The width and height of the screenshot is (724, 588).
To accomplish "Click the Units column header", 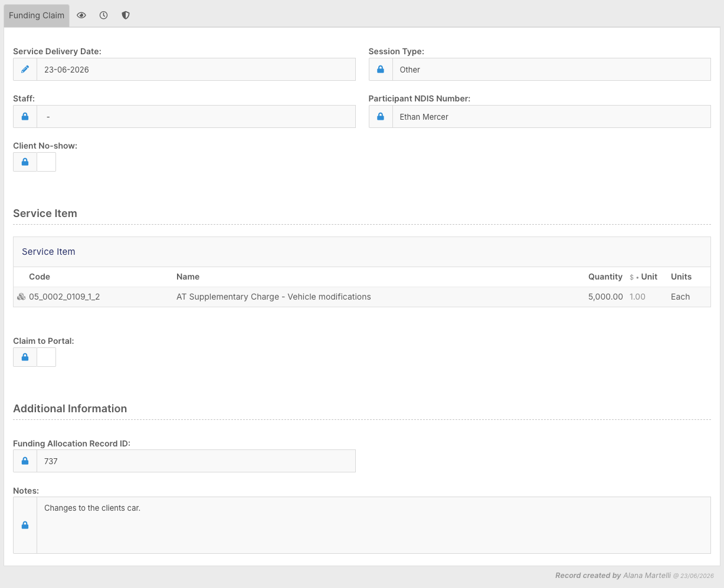I will coord(681,277).
